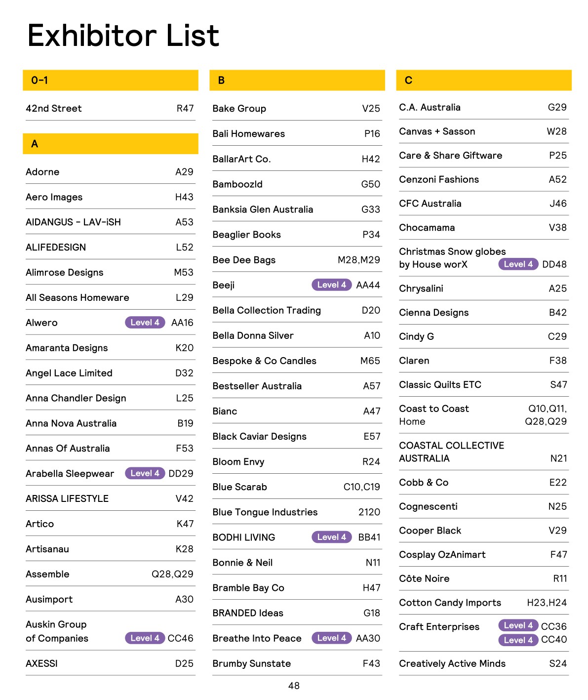
Task: Click the Level 4 badge beside Beeji
Action: [331, 285]
